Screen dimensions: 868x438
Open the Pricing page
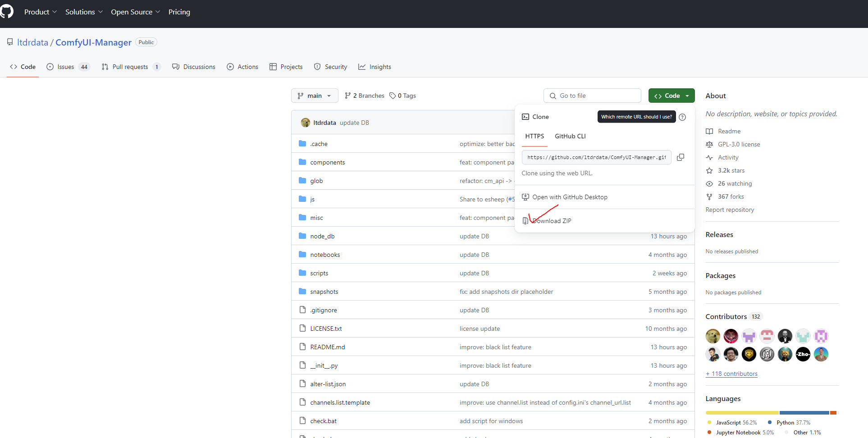tap(179, 12)
